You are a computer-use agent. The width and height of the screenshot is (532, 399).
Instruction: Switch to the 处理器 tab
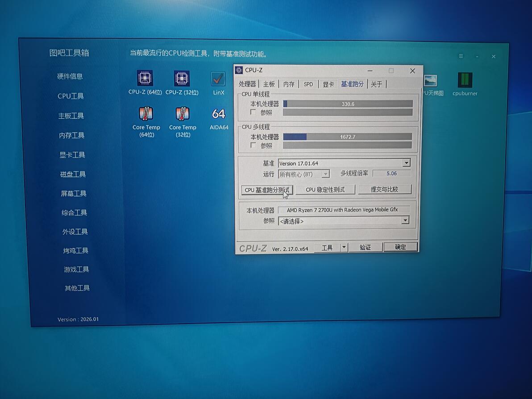click(x=247, y=84)
